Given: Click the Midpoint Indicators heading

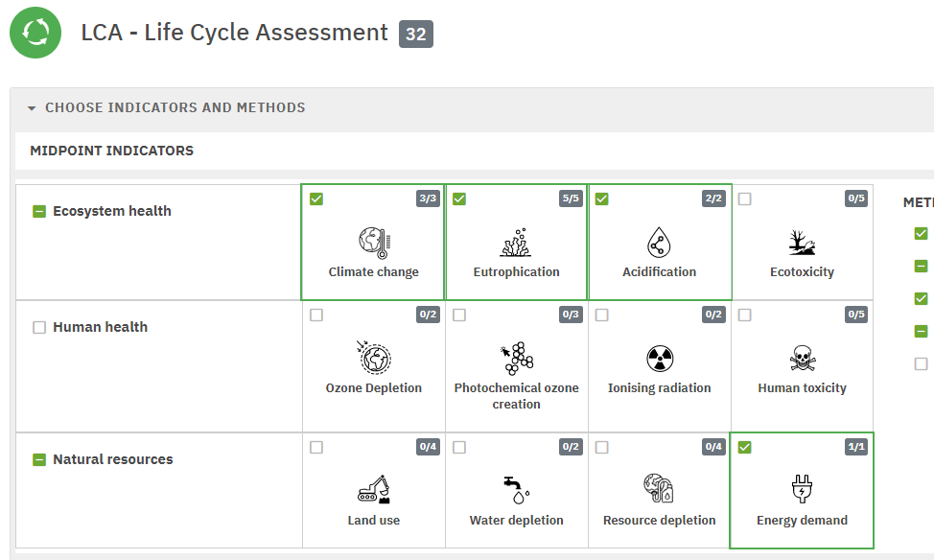Looking at the screenshot, I should coord(111,151).
